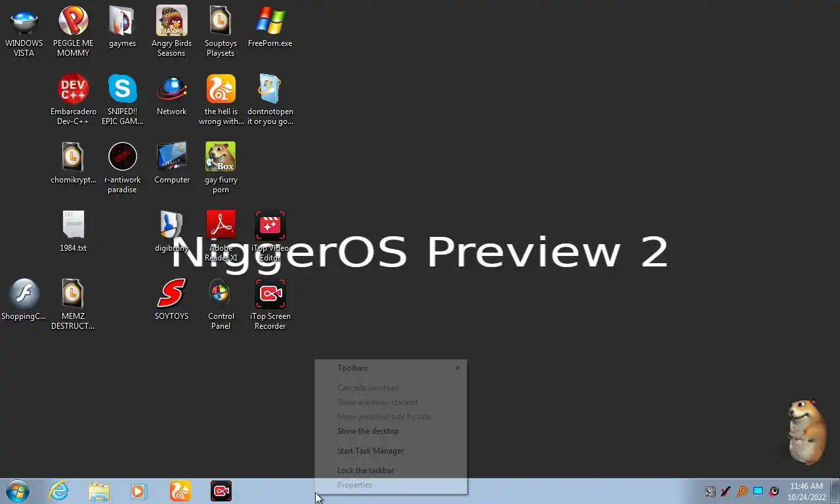Expand the Toolbars submenu
Viewport: 840px width, 504px height.
391,368
